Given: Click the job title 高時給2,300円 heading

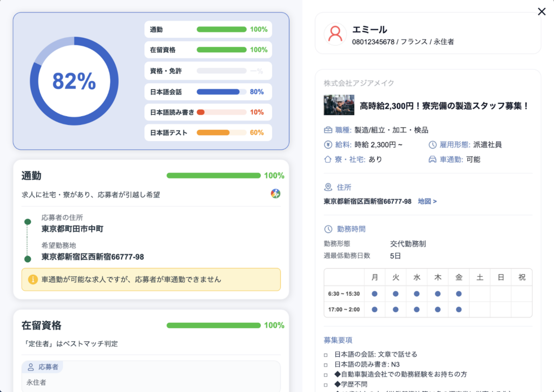Looking at the screenshot, I should 444,106.
